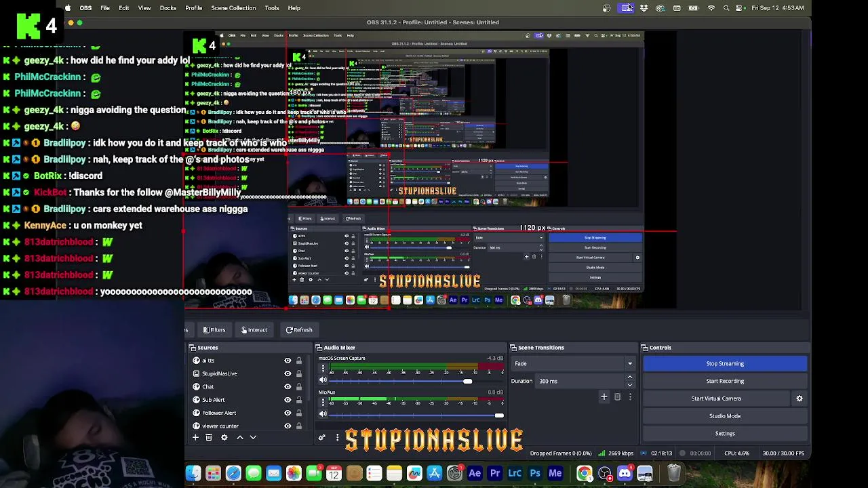Add scene transition with plus icon
This screenshot has width=868, height=488.
[604, 397]
